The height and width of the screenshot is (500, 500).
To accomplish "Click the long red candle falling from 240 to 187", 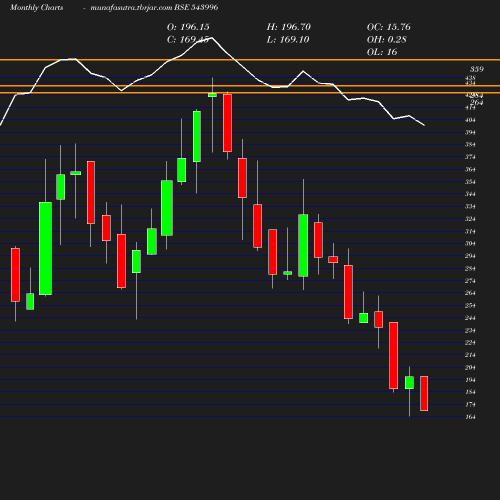I will click(394, 355).
